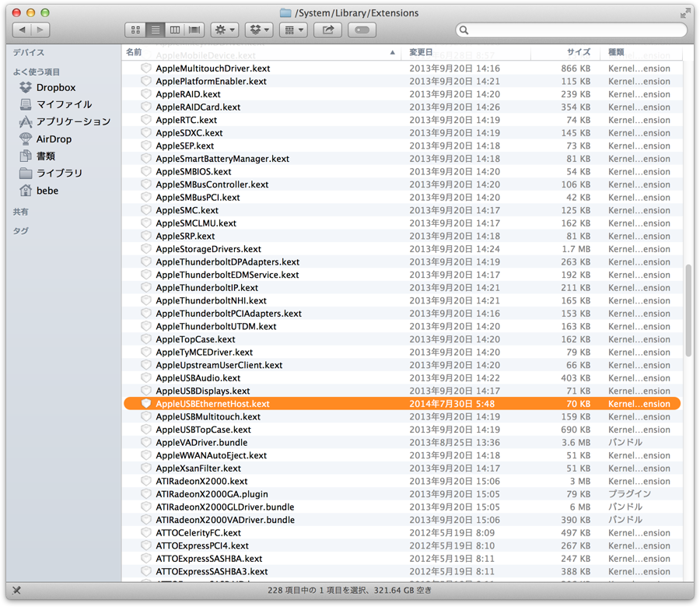
Task: Click the AppleWWANAutoEject.kext file icon
Action: coord(146,455)
